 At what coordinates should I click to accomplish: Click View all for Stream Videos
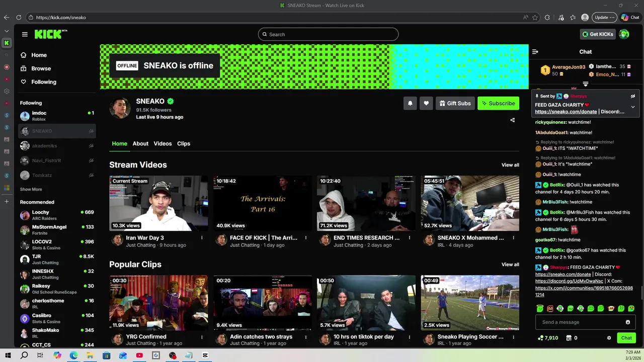coord(510,165)
